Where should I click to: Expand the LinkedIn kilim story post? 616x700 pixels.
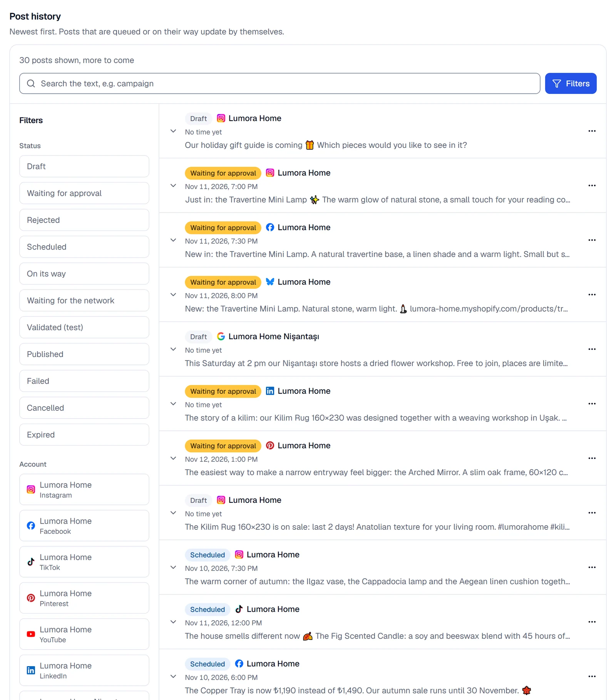[173, 404]
